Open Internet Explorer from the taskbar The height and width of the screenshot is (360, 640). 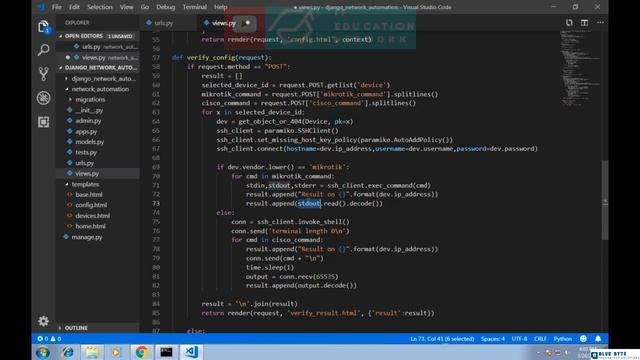coord(67,352)
